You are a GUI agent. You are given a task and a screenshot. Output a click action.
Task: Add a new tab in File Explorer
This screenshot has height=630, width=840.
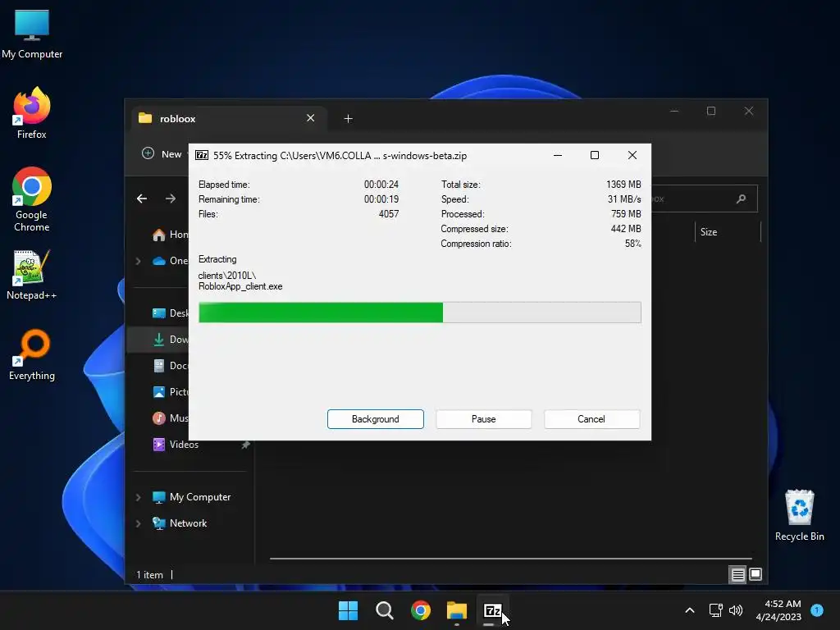pos(348,118)
